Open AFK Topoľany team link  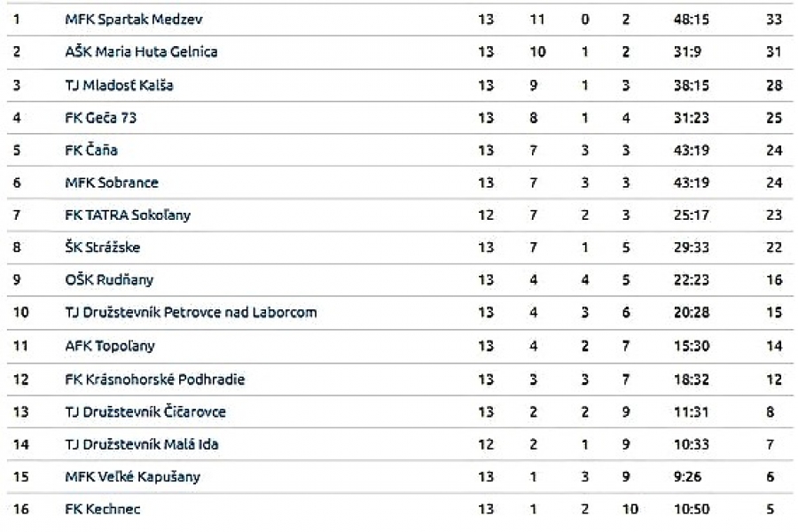tap(110, 346)
